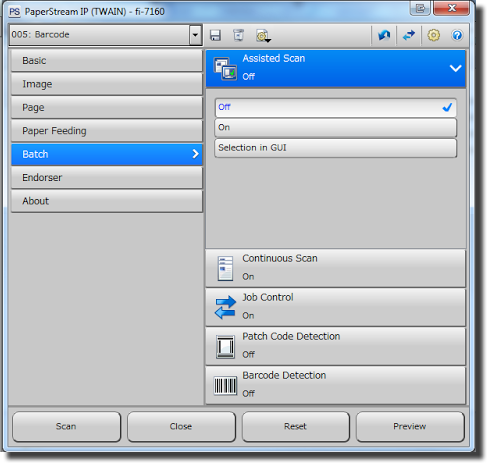Click the PS application icon in title bar
This screenshot has height=472, width=496.
point(15,12)
